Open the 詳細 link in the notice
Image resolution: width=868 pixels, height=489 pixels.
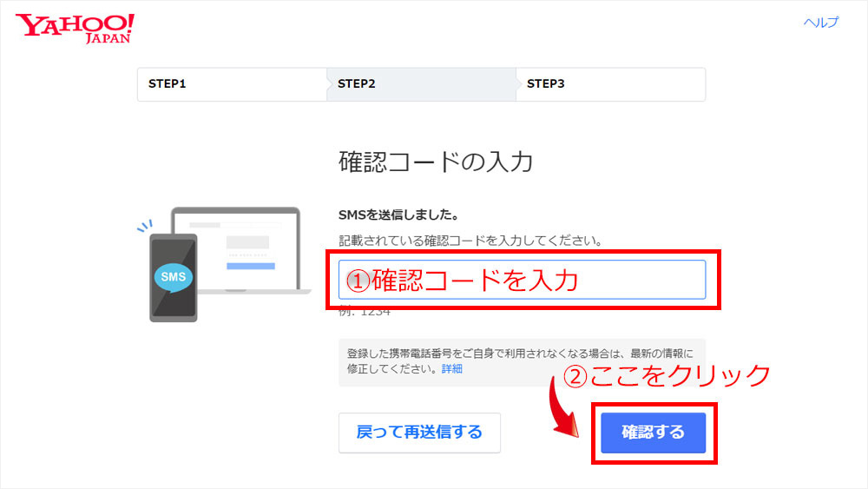[x=452, y=369]
